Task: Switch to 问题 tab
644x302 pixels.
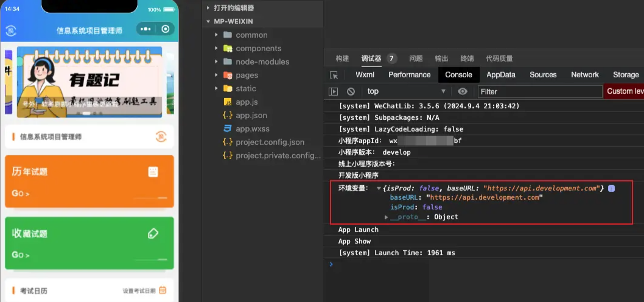Action: tap(416, 58)
